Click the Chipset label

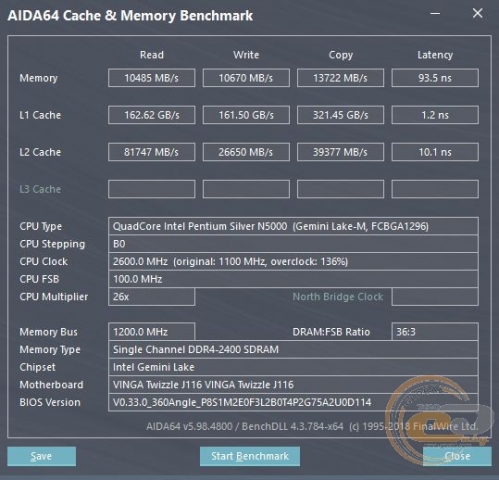(x=37, y=367)
